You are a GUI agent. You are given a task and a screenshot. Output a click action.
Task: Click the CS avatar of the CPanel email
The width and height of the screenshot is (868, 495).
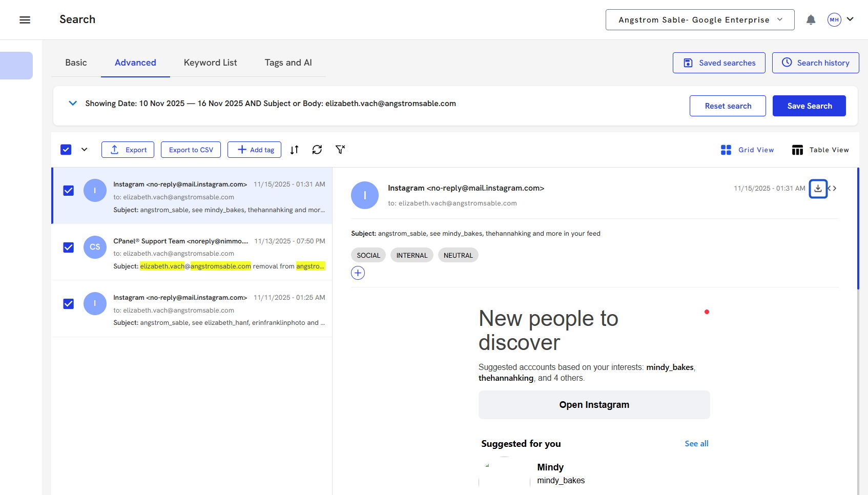95,247
